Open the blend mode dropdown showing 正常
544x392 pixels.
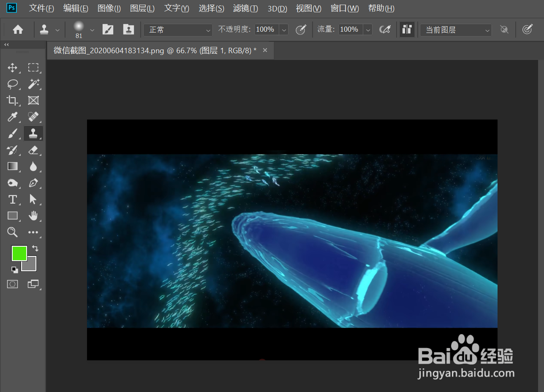[178, 30]
